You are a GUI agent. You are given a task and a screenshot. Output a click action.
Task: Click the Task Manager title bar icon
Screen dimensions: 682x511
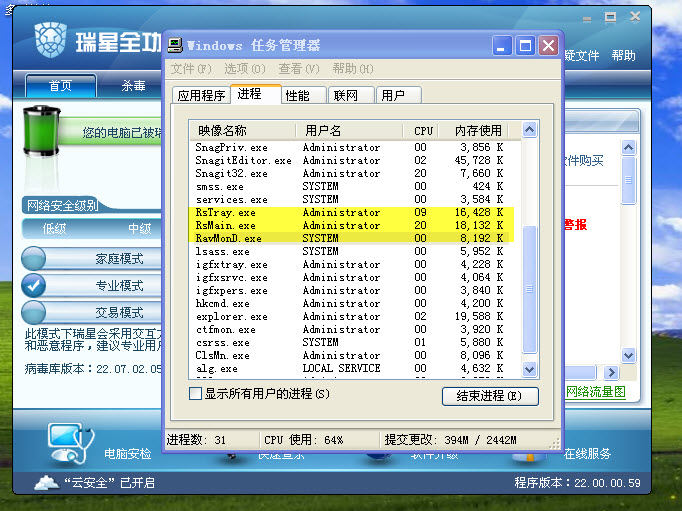coord(175,45)
